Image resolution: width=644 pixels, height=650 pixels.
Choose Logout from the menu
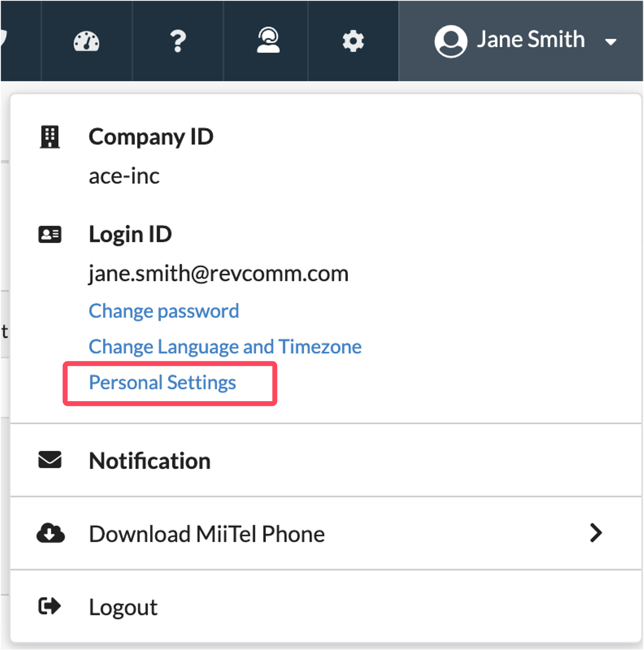(x=326, y=606)
